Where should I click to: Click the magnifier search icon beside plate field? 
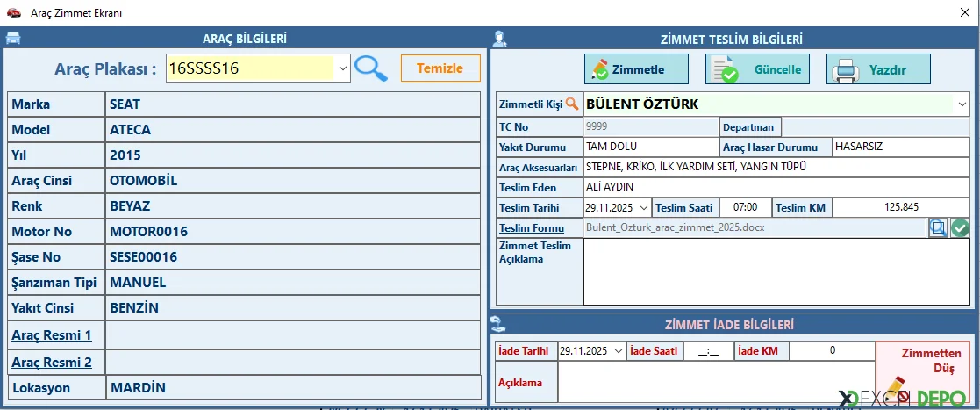point(371,68)
